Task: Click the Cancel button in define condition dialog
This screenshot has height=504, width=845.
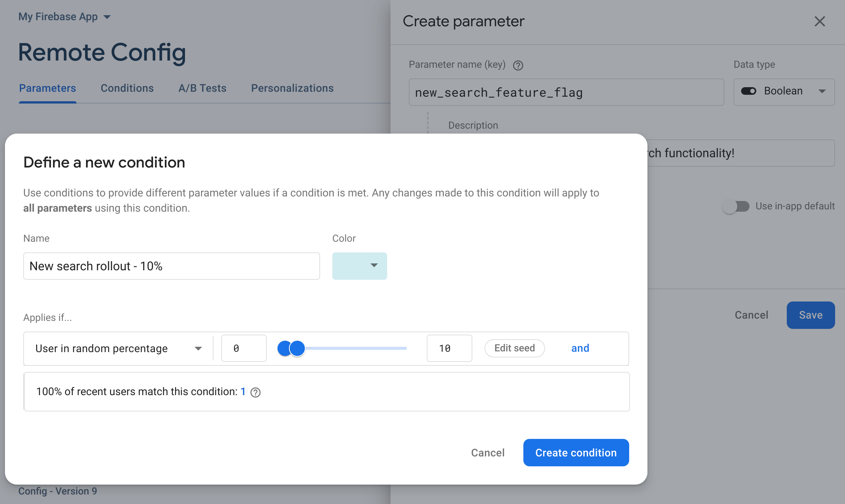Action: 488,452
